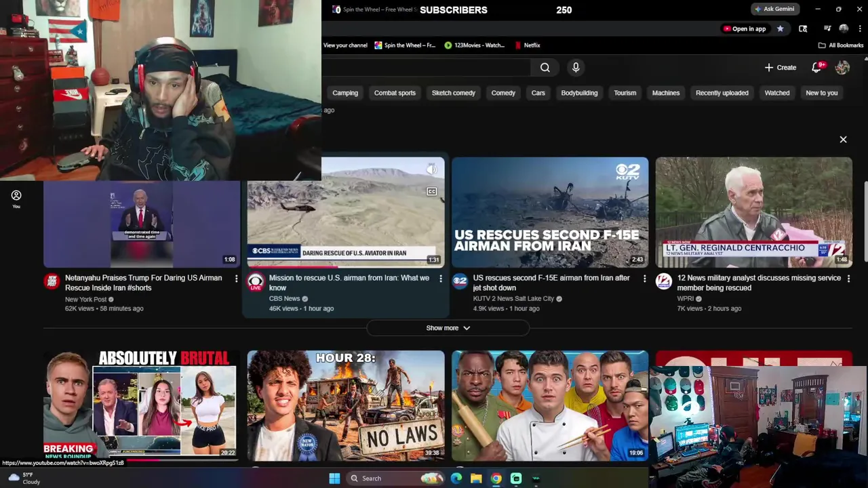Toggle captions CC on the CBS preview
The height and width of the screenshot is (488, 868).
click(x=431, y=192)
